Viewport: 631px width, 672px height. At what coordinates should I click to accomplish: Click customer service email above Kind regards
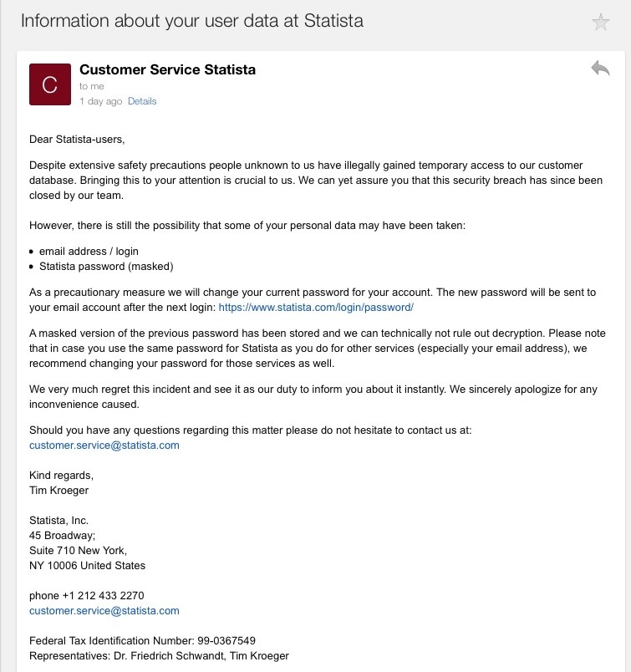104,445
